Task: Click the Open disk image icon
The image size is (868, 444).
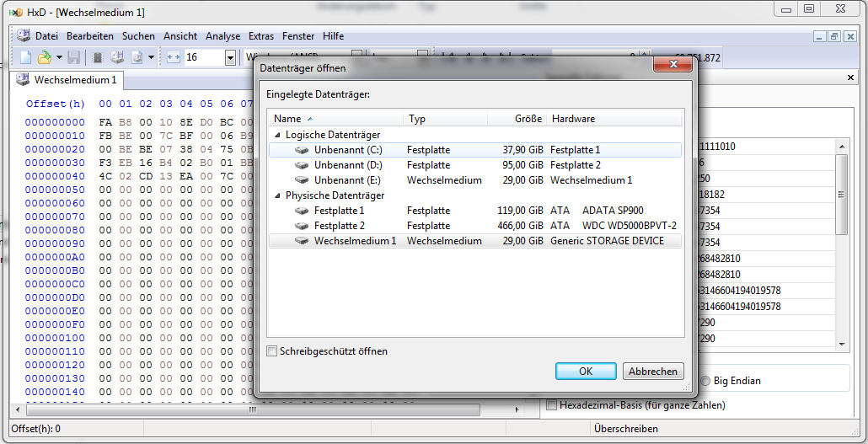Action: (x=137, y=57)
